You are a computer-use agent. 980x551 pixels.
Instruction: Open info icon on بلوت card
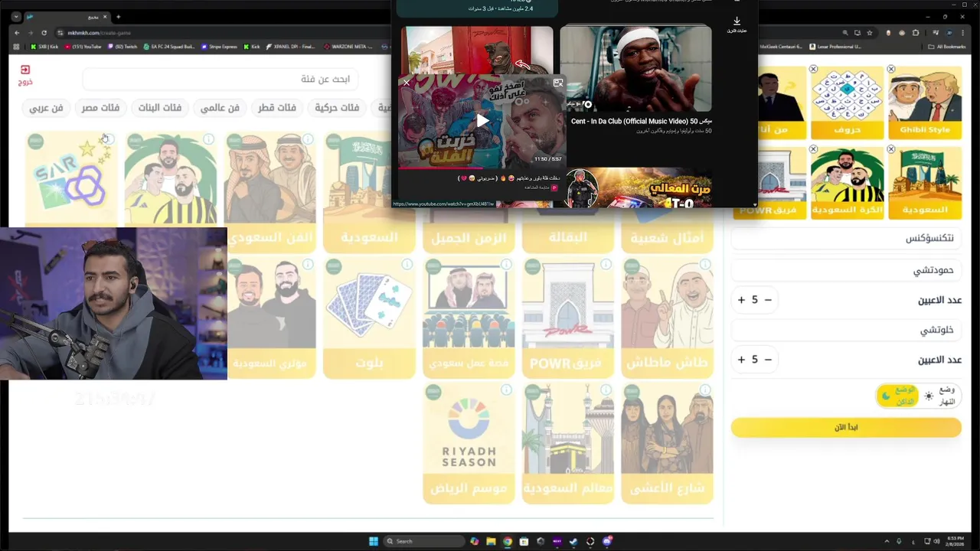(x=407, y=265)
